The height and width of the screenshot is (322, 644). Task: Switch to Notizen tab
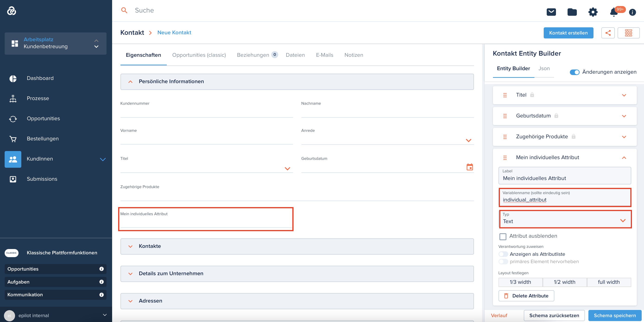[x=354, y=55]
